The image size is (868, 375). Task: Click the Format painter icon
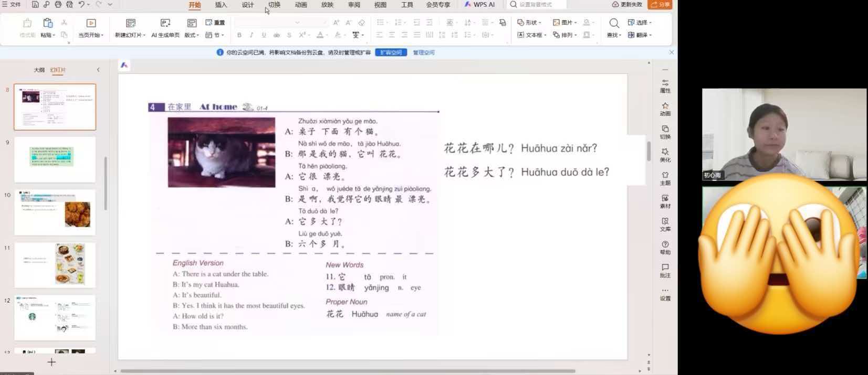pos(27,23)
